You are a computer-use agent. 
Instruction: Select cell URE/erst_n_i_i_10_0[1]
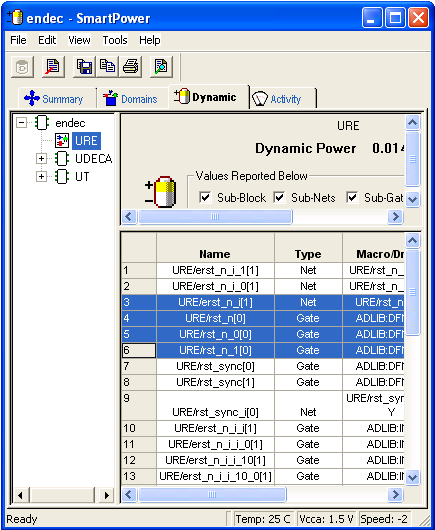click(215, 477)
